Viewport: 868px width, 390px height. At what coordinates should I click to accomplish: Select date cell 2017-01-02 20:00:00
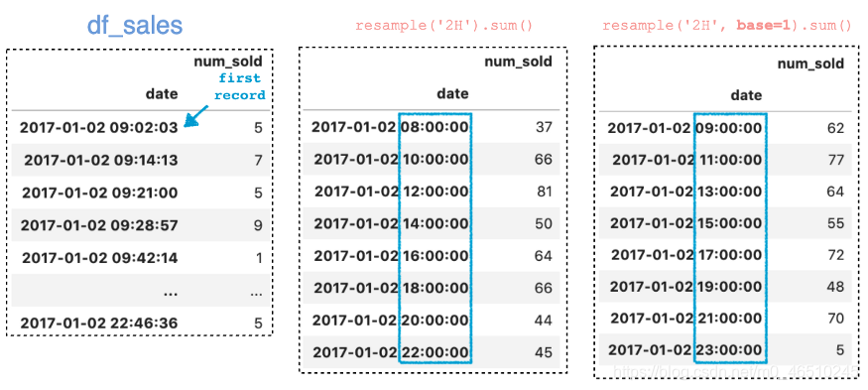click(x=391, y=321)
